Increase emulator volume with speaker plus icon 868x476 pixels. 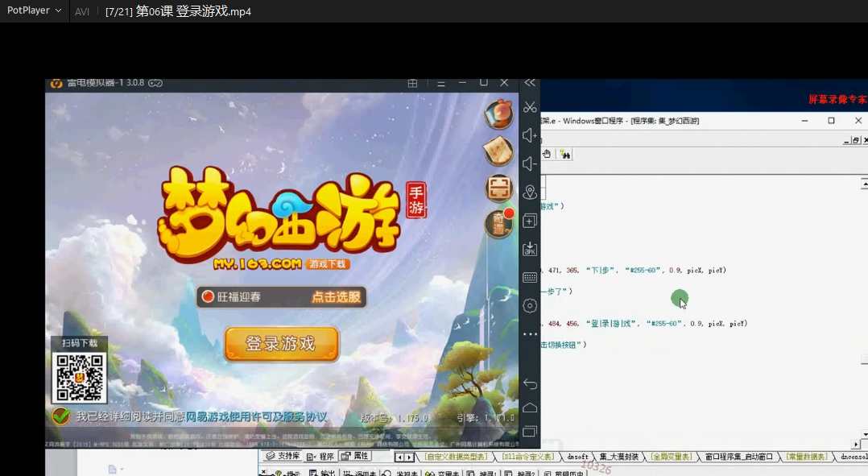pyautogui.click(x=530, y=135)
